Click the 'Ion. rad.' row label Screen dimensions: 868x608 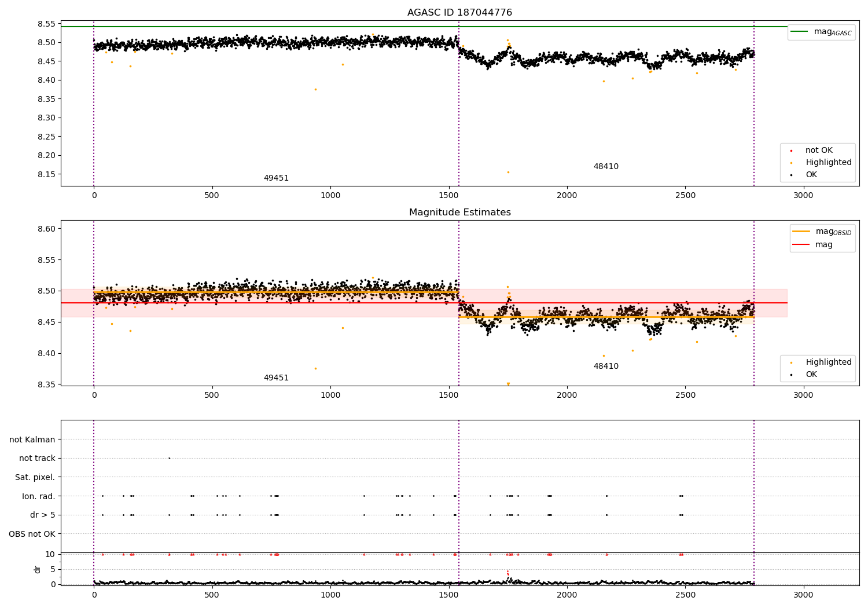pyautogui.click(x=39, y=496)
